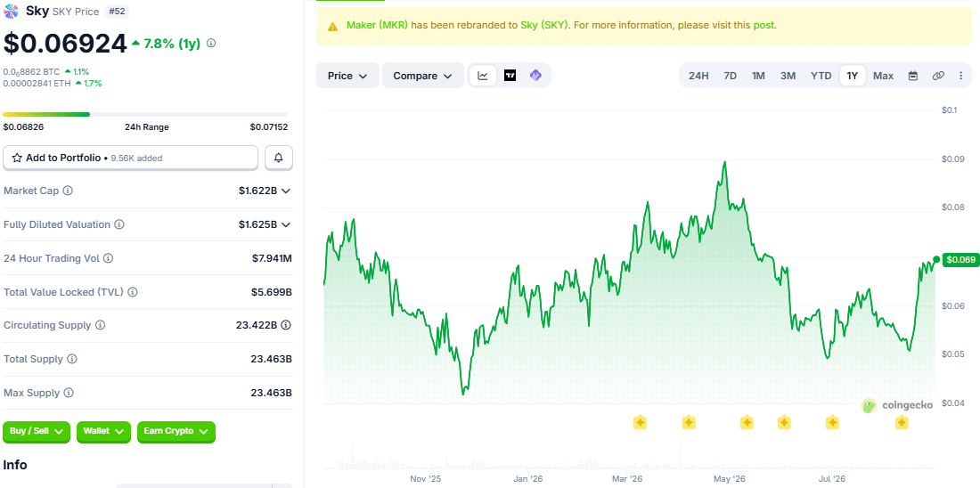The image size is (980, 488).
Task: Open price change info icon beside 7.8% (1y)
Action: [211, 43]
